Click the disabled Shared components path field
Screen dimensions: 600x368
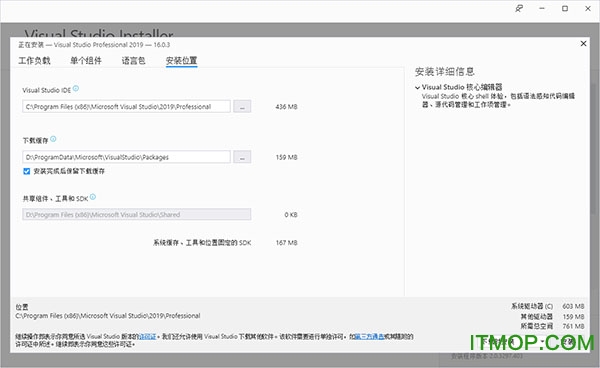[137, 215]
